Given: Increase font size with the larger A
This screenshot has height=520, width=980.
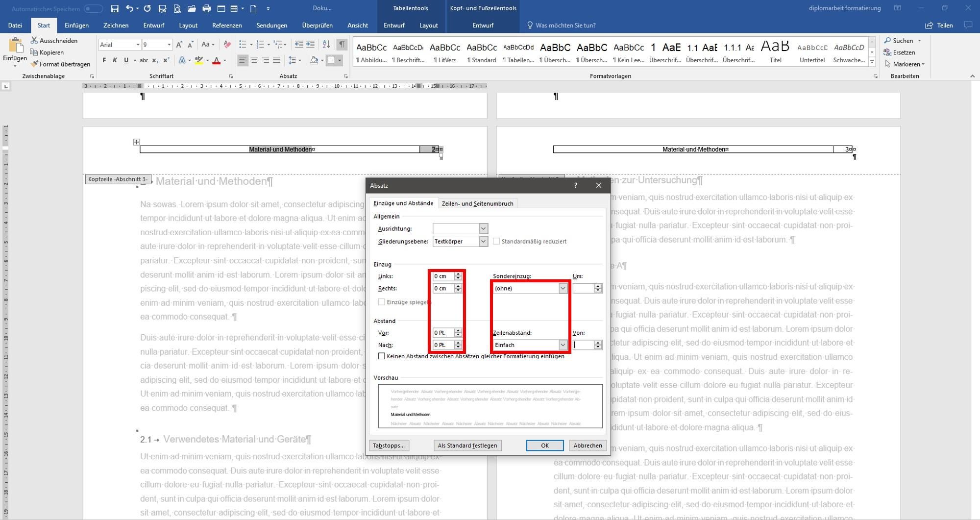Looking at the screenshot, I should [179, 45].
